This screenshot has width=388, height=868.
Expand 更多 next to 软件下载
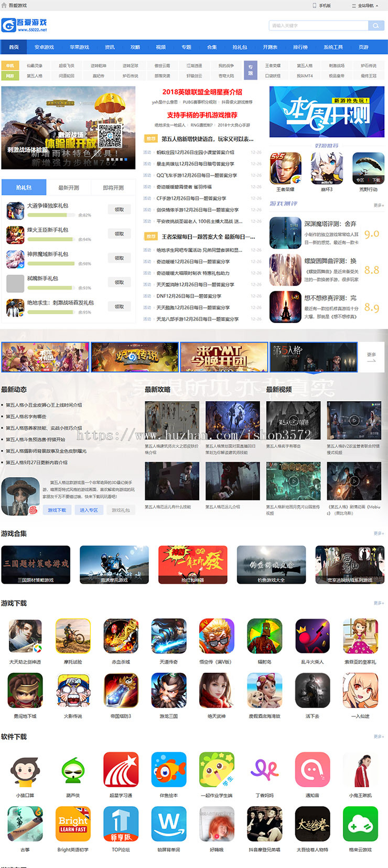click(379, 736)
